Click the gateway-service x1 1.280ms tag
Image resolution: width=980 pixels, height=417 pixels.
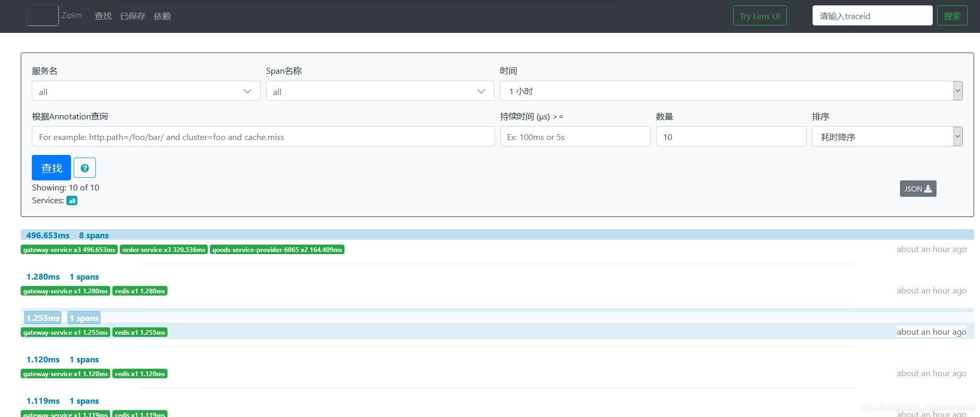pos(66,291)
